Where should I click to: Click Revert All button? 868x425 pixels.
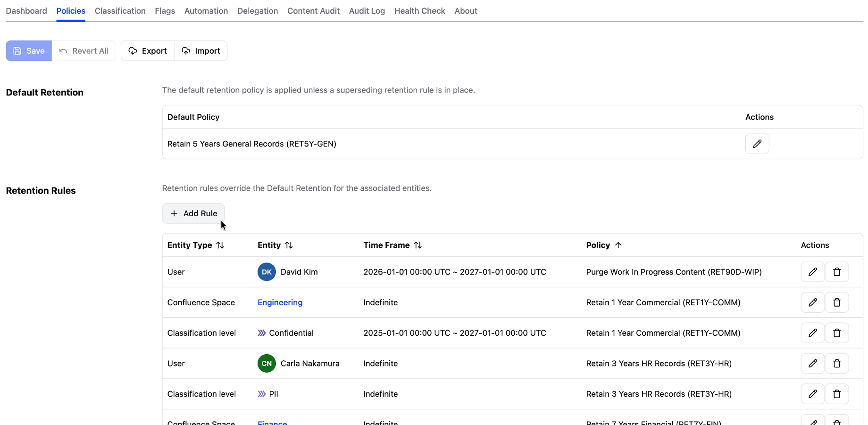[84, 51]
